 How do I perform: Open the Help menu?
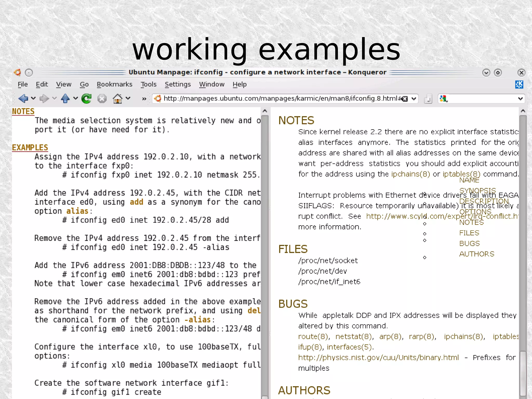pos(240,84)
